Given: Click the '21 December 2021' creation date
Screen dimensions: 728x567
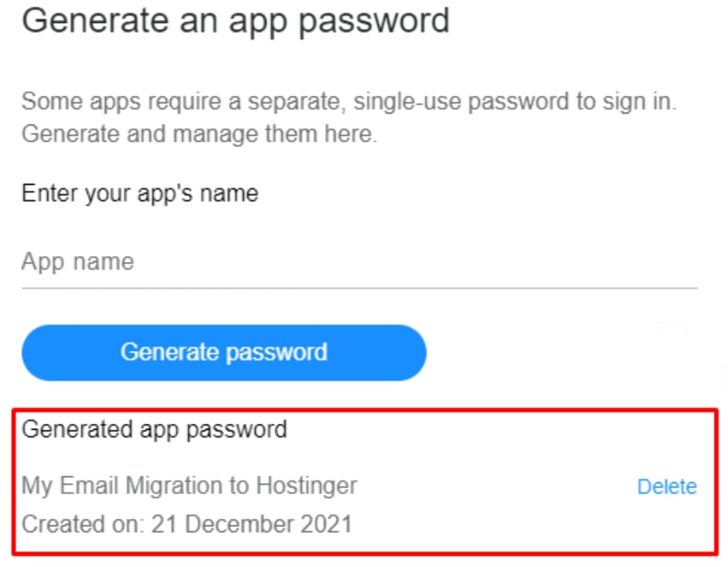Looking at the screenshot, I should pos(252,523).
